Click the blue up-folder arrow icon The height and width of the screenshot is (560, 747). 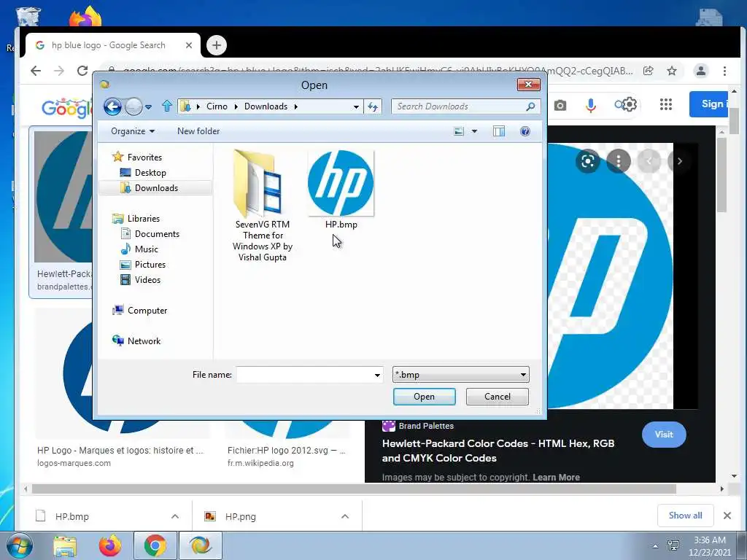167,106
